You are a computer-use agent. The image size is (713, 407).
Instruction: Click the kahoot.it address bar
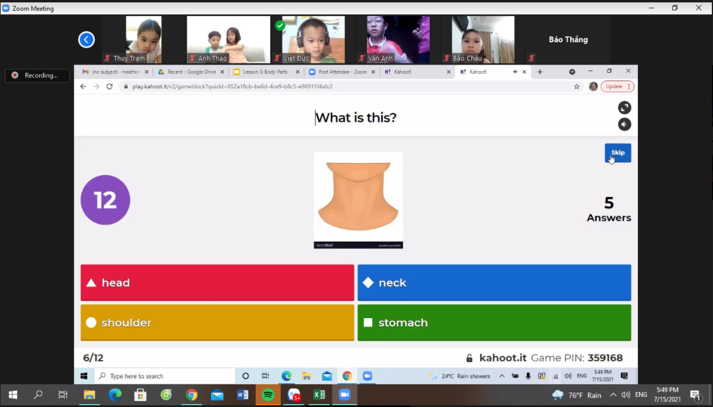[340, 87]
